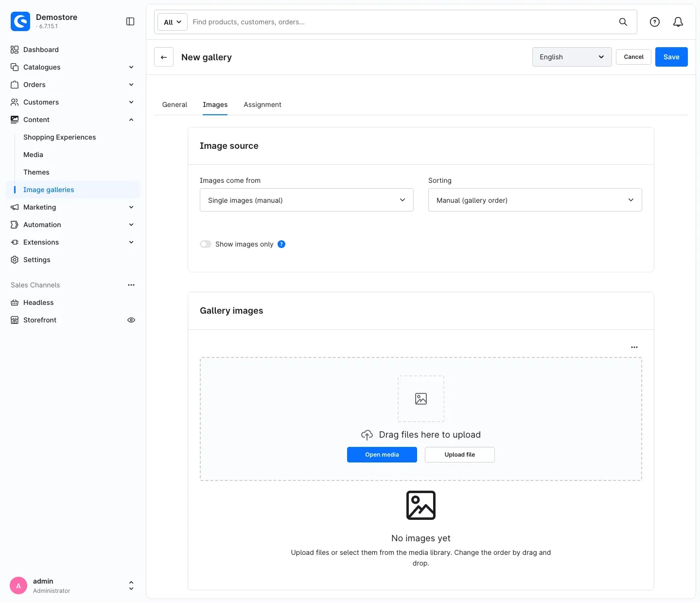Toggle the Storefront eye visibility icon
This screenshot has height=603, width=700.
click(131, 320)
